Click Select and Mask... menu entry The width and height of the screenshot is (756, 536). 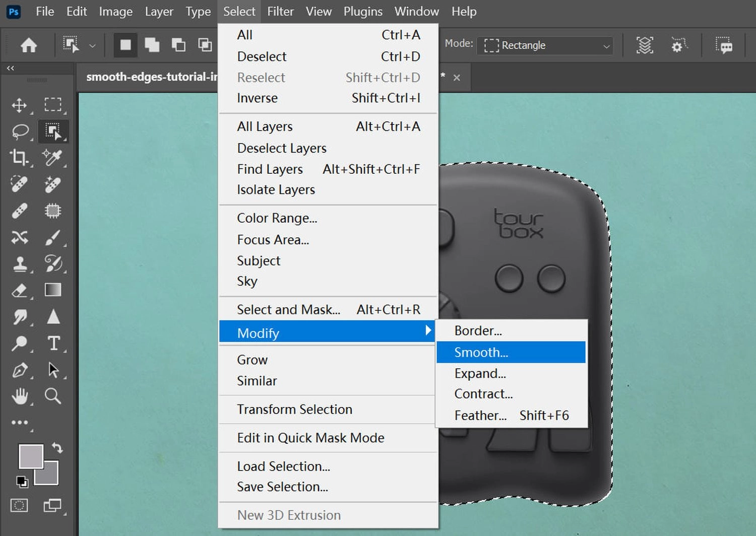(328, 309)
